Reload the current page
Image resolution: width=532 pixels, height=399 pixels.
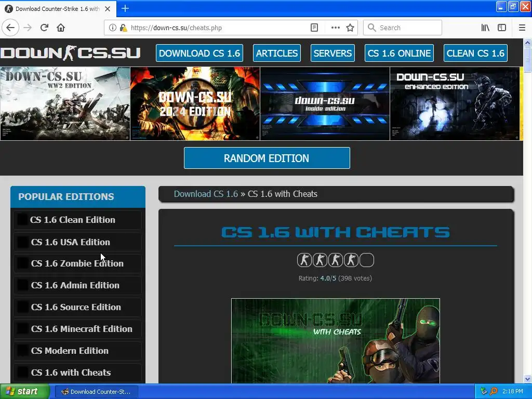[x=44, y=28]
